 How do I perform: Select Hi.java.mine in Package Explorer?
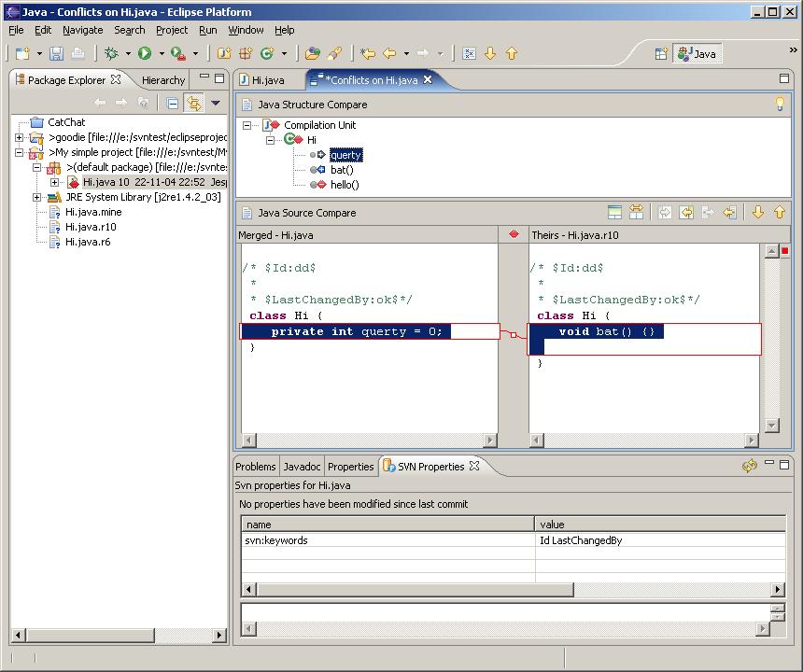tap(93, 212)
